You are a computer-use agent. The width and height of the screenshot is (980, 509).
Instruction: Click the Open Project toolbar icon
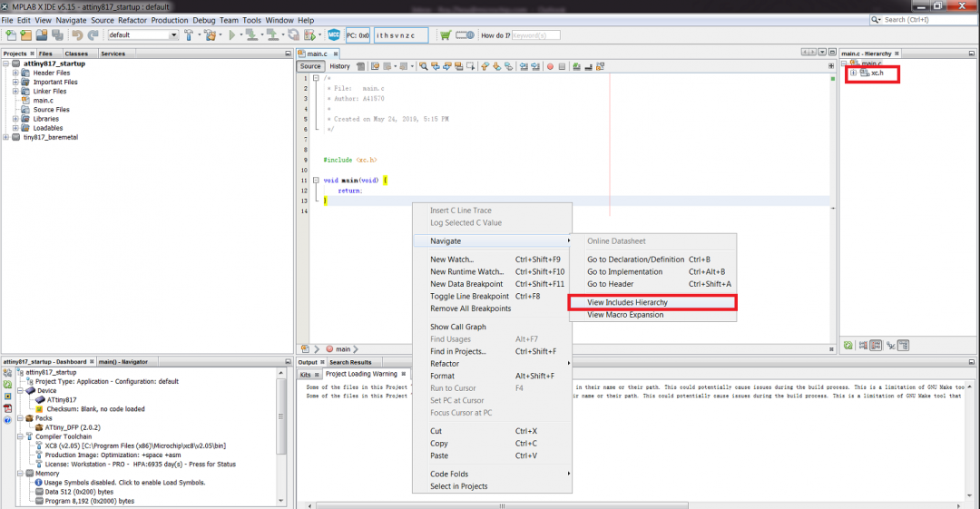(x=41, y=35)
